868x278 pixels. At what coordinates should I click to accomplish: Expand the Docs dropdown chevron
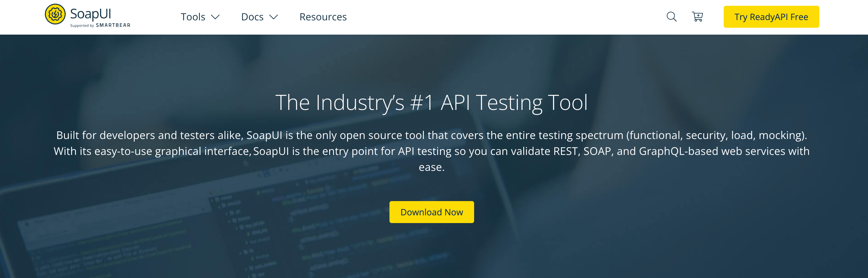click(x=273, y=17)
